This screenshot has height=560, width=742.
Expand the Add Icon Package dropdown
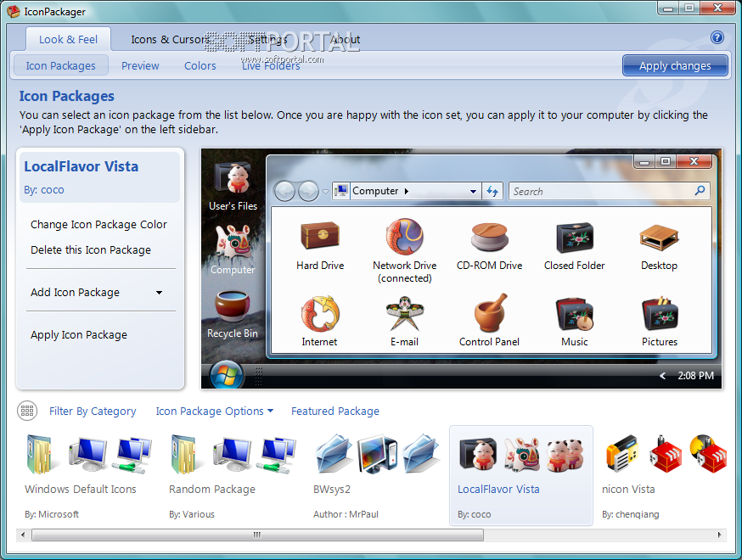point(159,292)
